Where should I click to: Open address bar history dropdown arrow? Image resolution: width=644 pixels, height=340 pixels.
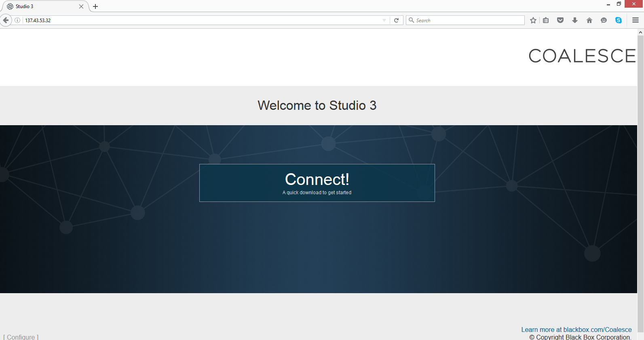384,20
